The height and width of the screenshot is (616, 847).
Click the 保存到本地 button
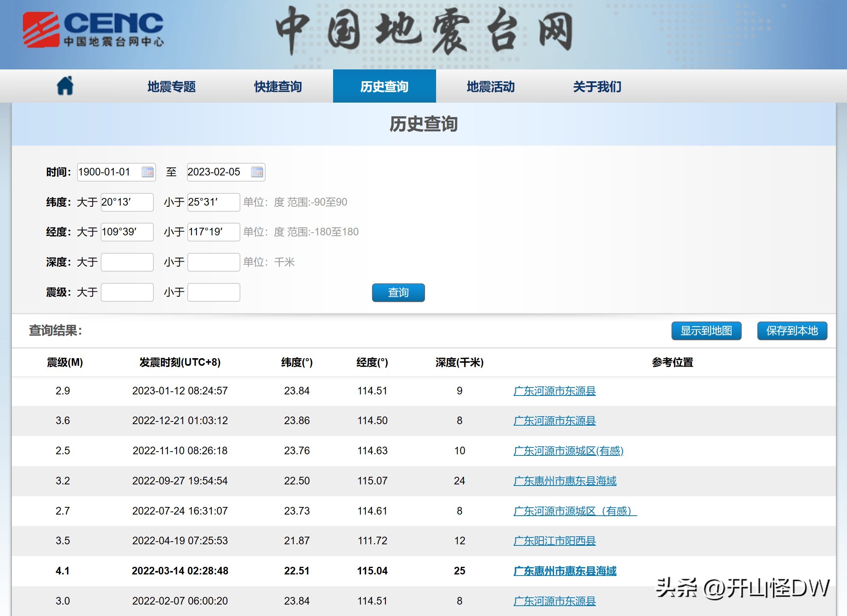point(792,331)
